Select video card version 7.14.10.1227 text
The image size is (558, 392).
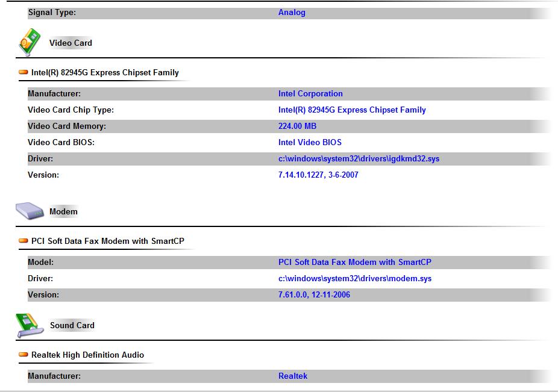pyautogui.click(x=318, y=175)
